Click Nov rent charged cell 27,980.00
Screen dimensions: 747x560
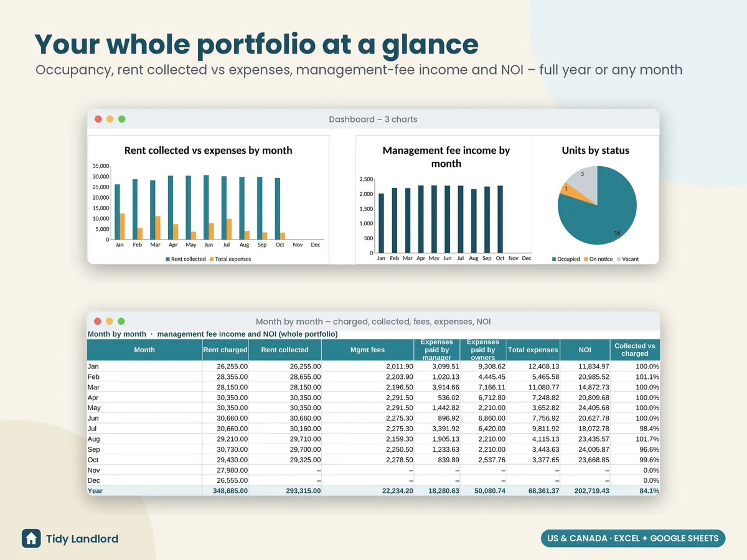pyautogui.click(x=225, y=470)
